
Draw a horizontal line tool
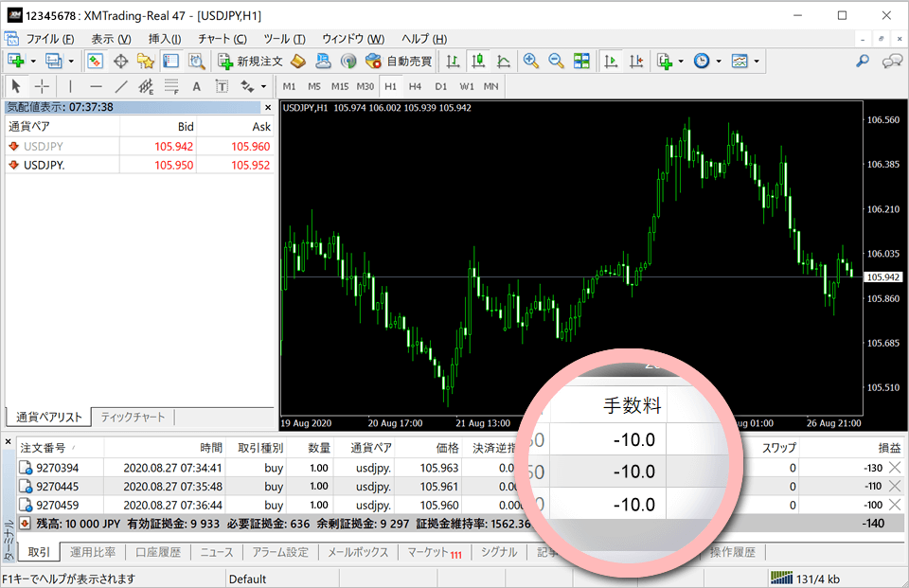point(96,86)
